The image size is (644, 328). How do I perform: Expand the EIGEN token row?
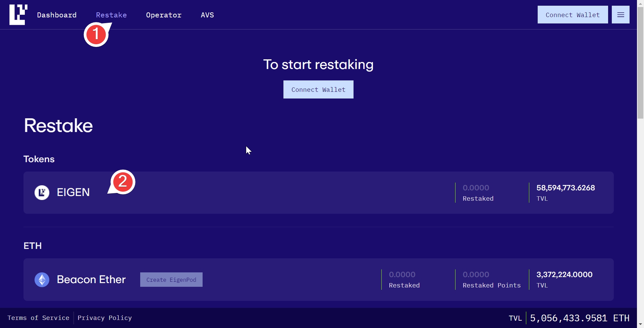click(x=268, y=193)
